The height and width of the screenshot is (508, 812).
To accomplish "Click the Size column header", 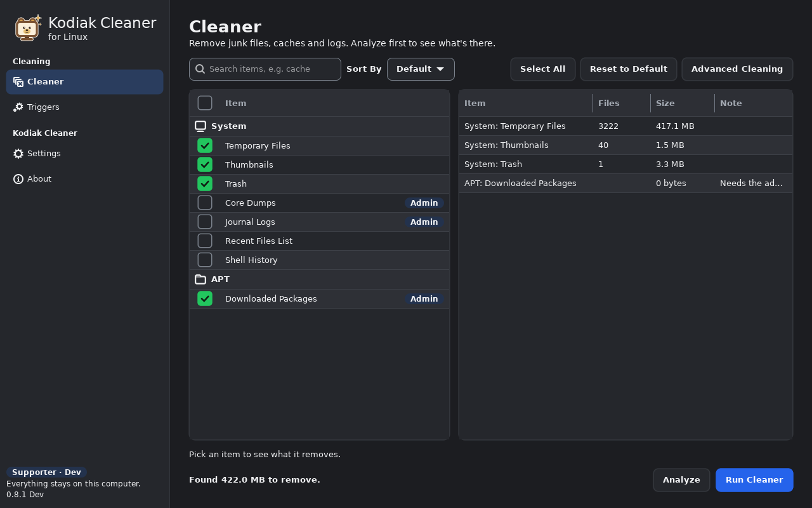I will pyautogui.click(x=683, y=104).
